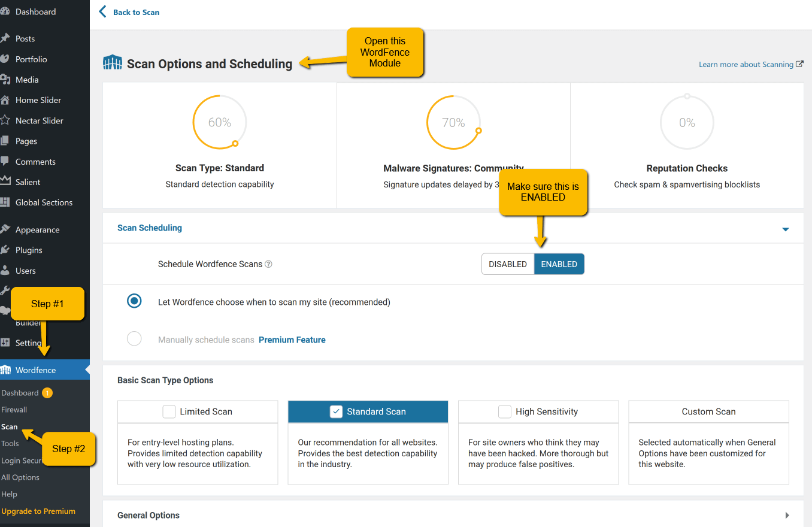Click the Pages icon in sidebar
The width and height of the screenshot is (812, 527).
(x=5, y=141)
